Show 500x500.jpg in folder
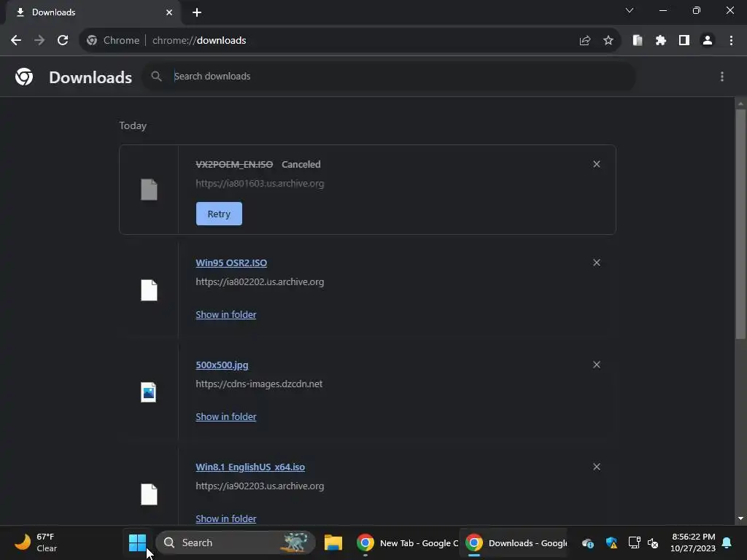This screenshot has height=560, width=747. (226, 416)
